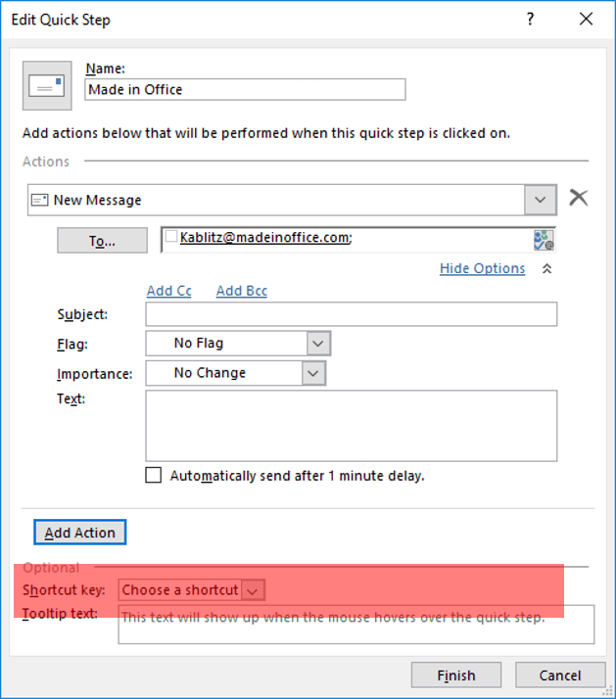Screen dimensions: 616x699
Task: Click the Add Cc link
Action: 168,291
